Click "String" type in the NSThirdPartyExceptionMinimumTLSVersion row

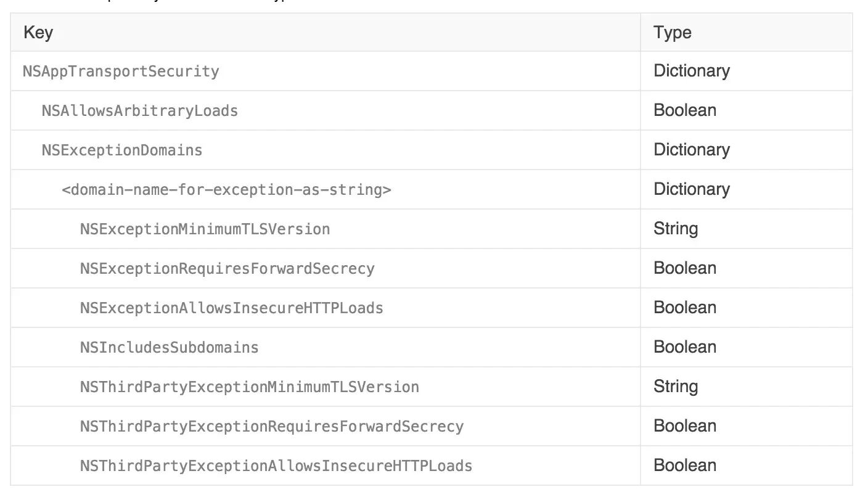tap(676, 387)
